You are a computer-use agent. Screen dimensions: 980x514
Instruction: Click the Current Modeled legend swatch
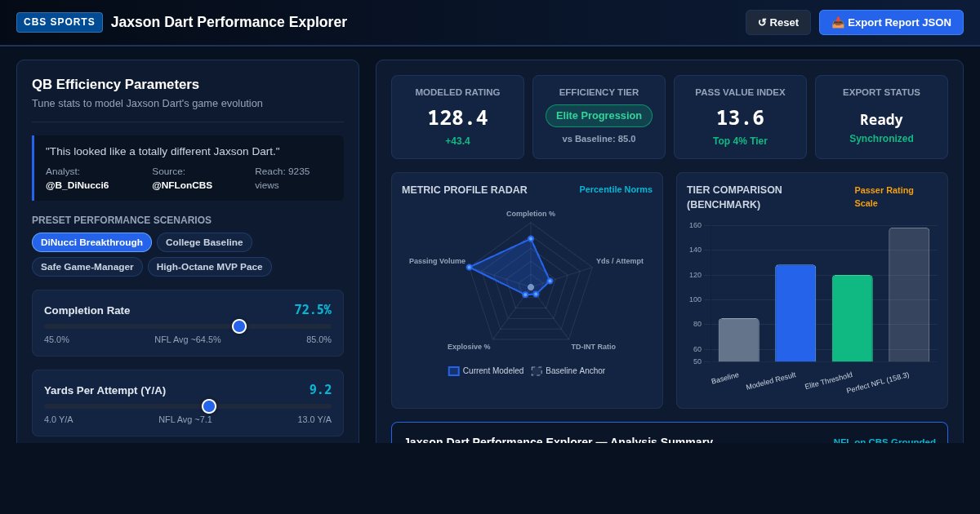[454, 371]
